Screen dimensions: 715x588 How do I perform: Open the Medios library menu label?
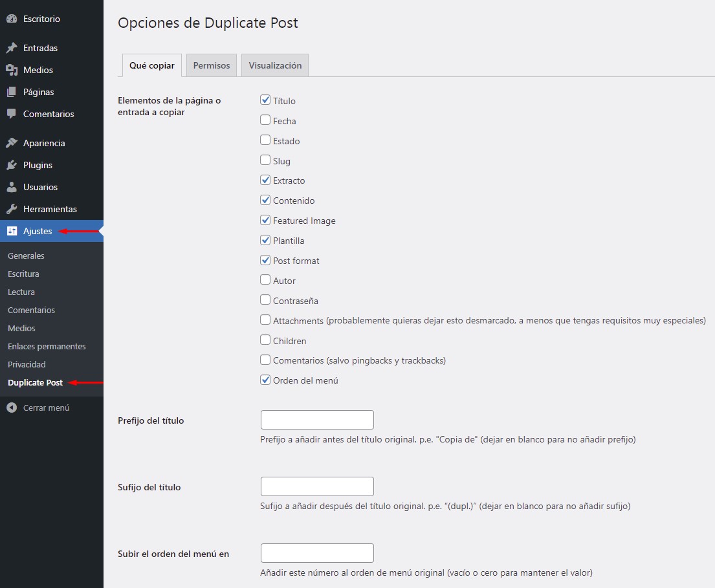[x=38, y=70]
